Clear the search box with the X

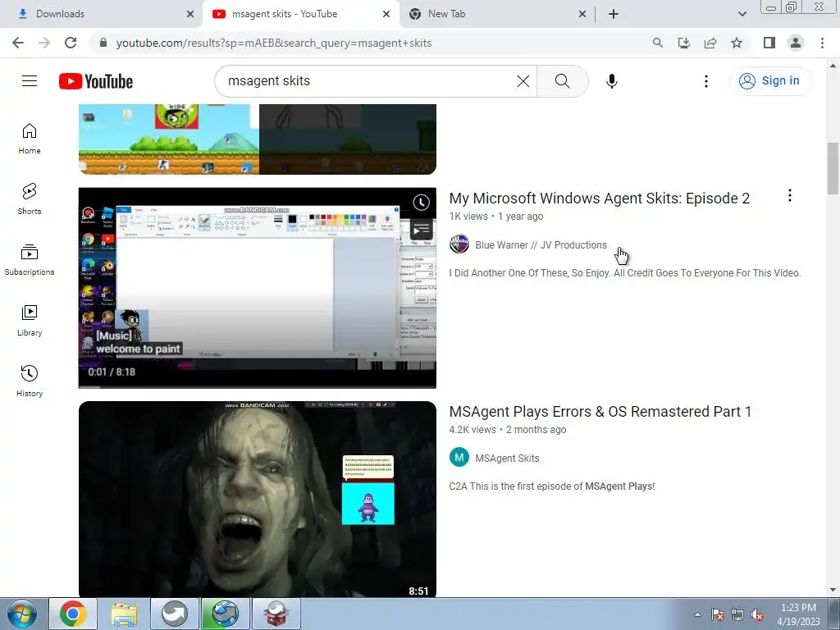523,81
